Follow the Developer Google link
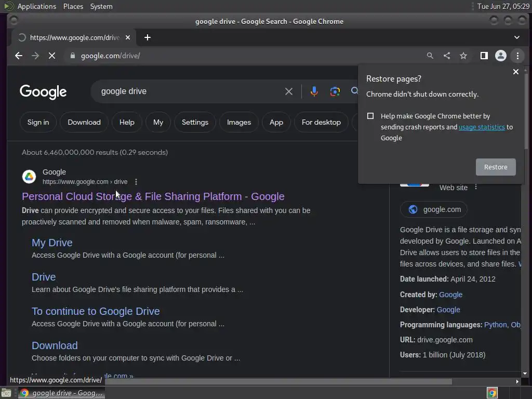Screen dimensions: 532x399 [448, 310]
